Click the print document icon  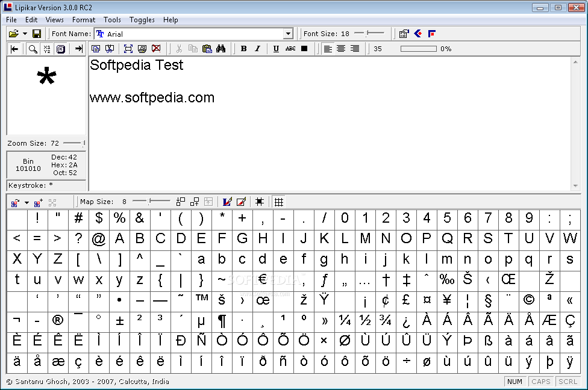(x=142, y=49)
